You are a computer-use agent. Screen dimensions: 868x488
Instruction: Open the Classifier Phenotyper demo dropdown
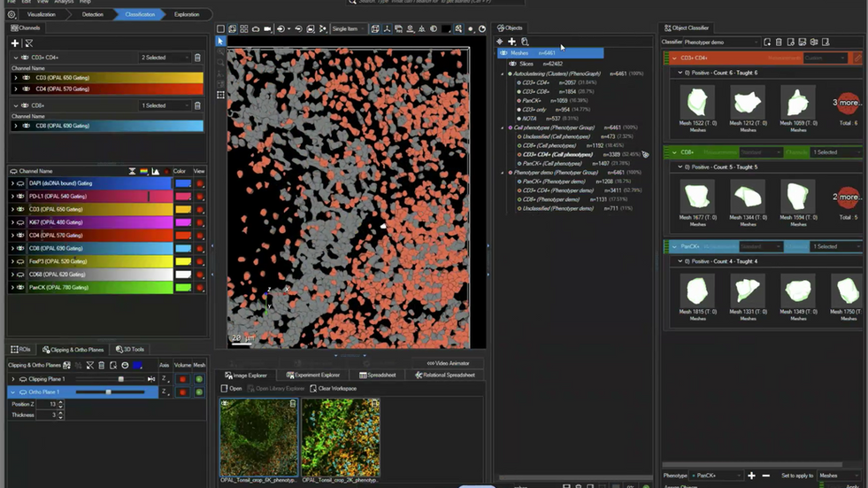(x=721, y=42)
